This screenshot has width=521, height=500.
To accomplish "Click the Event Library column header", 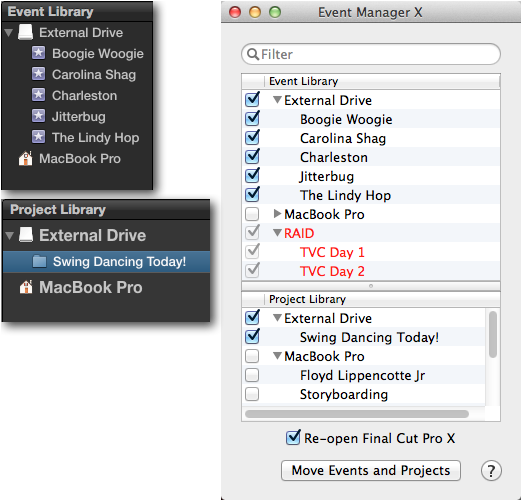I will pyautogui.click(x=382, y=81).
